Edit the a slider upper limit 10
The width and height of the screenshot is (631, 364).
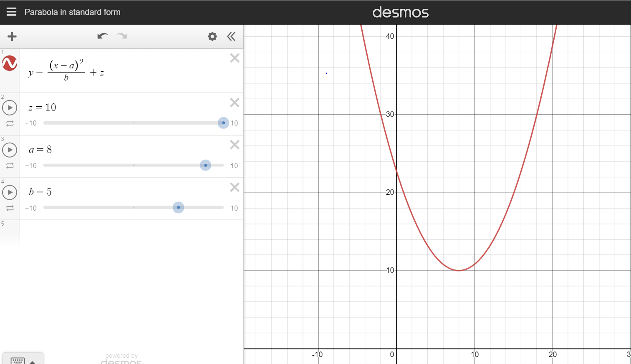coord(234,166)
